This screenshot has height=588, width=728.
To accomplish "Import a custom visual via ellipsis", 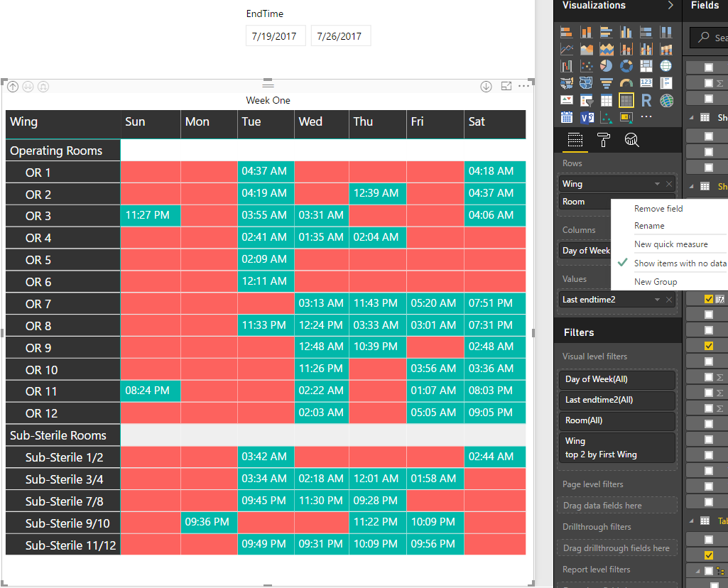I will coord(646,117).
